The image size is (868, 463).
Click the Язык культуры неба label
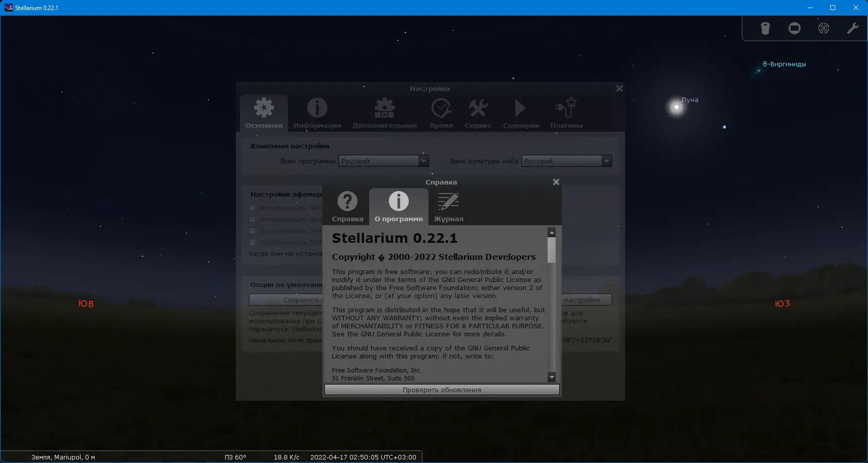pos(484,161)
